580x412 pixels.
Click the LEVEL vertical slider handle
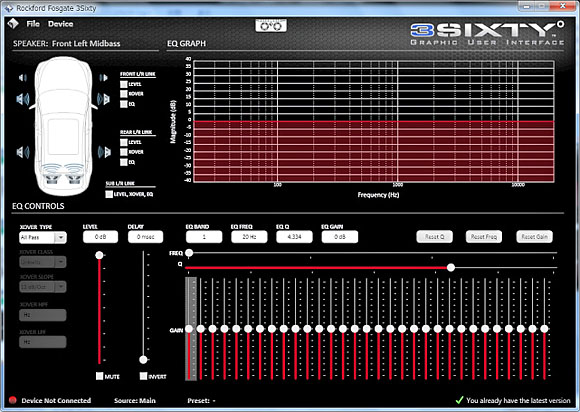click(99, 255)
